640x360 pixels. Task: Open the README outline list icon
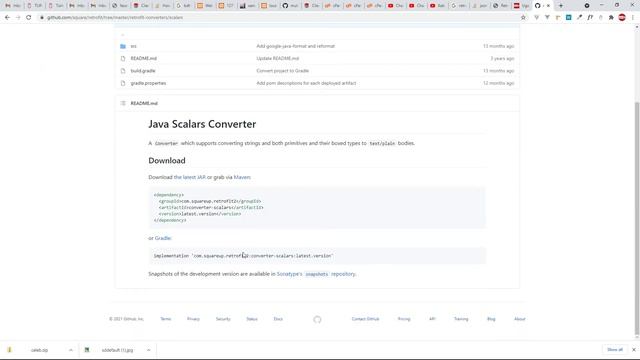[x=123, y=103]
